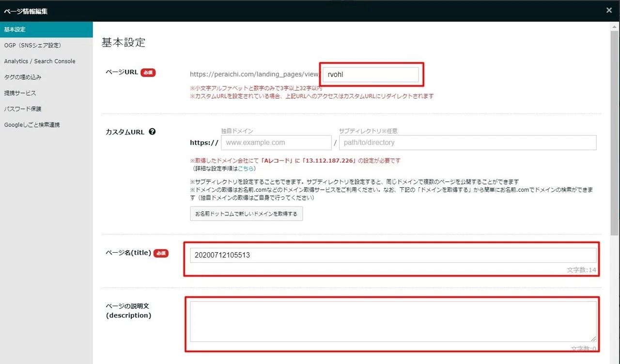Open the こちら setup instructions link

246,169
